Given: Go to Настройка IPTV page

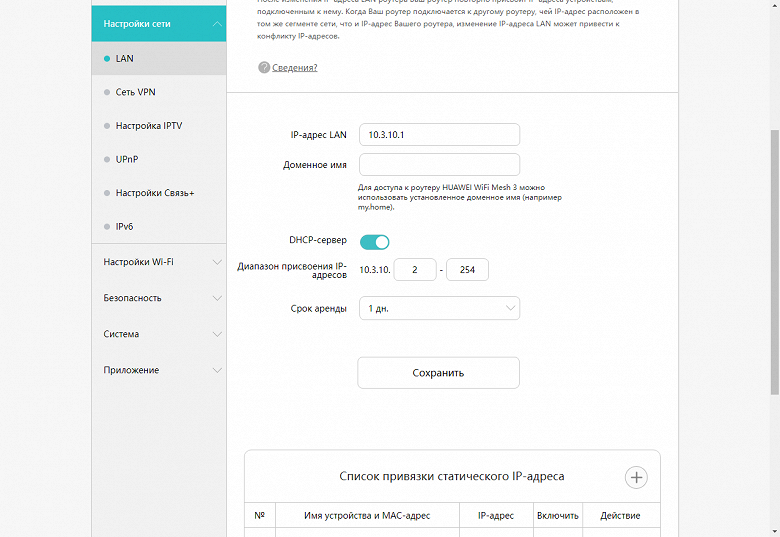Looking at the screenshot, I should [148, 126].
